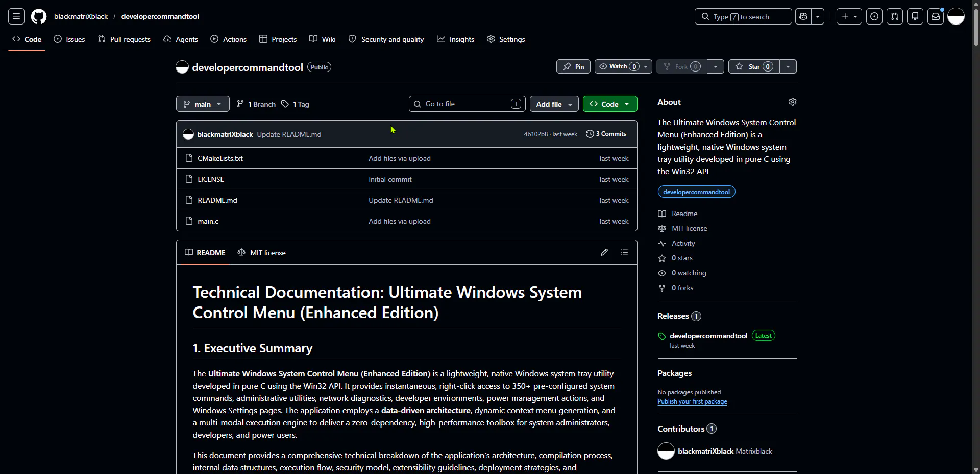Click Publish your first package link
This screenshot has width=980, height=474.
[692, 401]
